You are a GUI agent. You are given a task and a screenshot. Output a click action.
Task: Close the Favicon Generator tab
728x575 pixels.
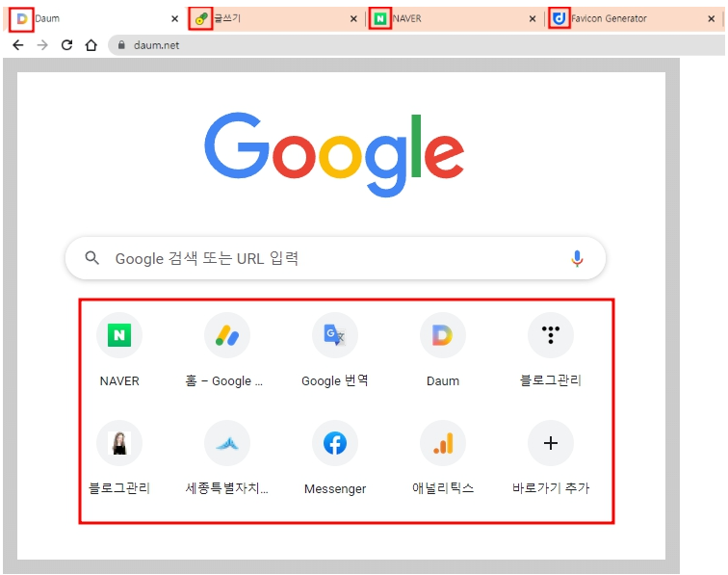point(711,18)
